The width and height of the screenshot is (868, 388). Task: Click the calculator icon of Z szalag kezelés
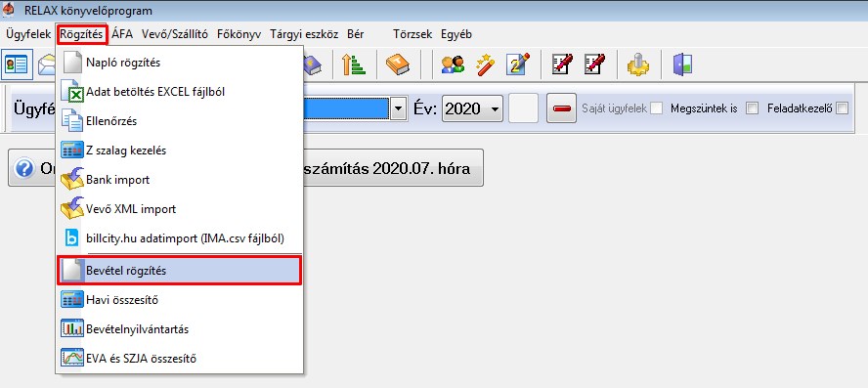pyautogui.click(x=72, y=150)
